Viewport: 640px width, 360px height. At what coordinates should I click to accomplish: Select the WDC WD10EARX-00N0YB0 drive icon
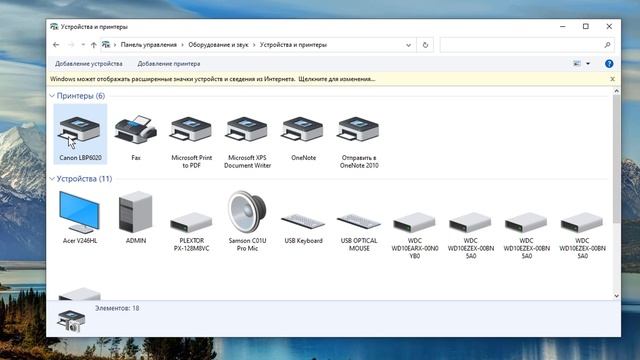point(415,223)
